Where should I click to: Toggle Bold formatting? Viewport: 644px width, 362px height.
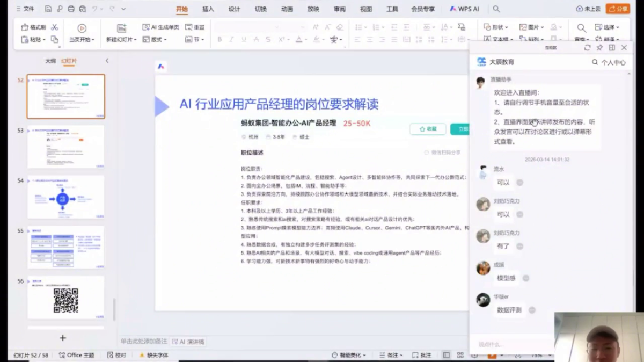click(x=219, y=39)
